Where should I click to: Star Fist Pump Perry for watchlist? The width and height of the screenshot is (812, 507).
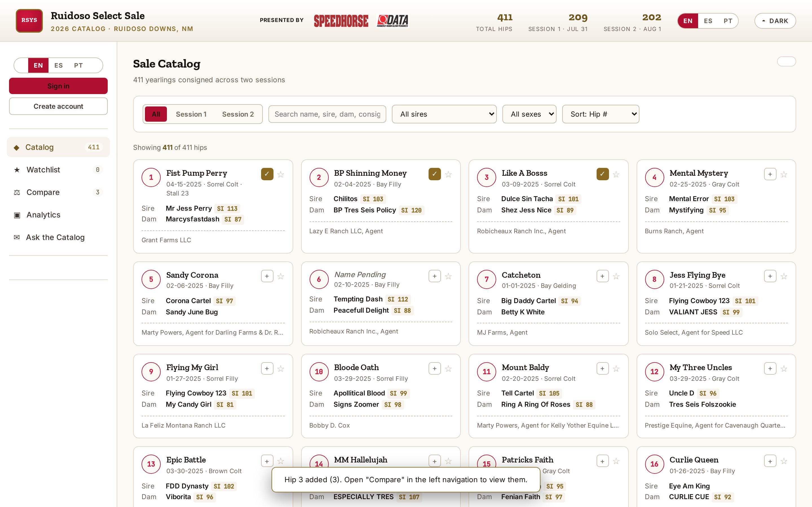(281, 174)
